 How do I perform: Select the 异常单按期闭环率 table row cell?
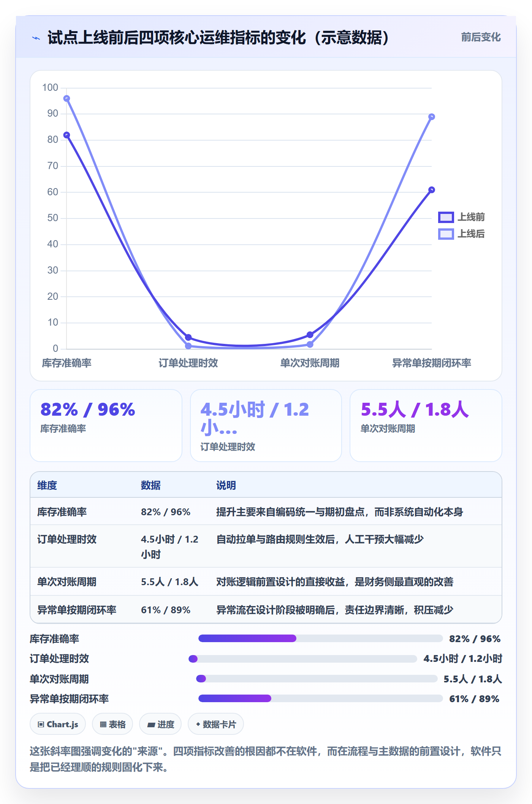click(x=77, y=610)
